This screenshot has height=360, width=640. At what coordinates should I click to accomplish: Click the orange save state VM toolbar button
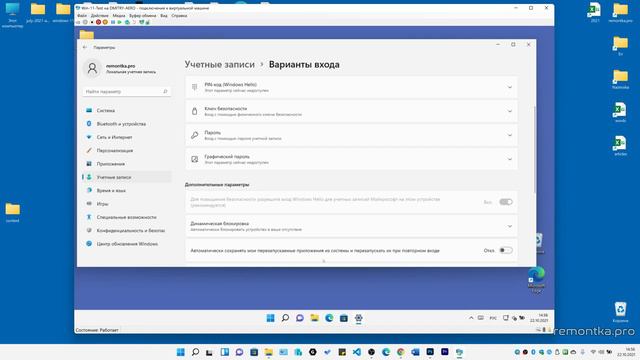105,22
